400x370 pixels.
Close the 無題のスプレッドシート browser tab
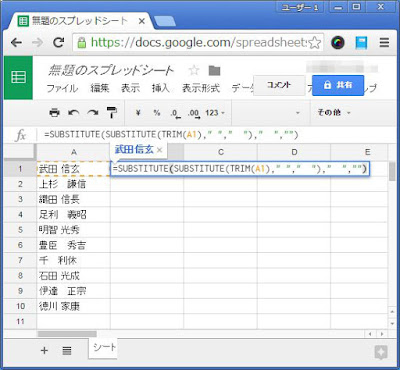click(x=142, y=21)
